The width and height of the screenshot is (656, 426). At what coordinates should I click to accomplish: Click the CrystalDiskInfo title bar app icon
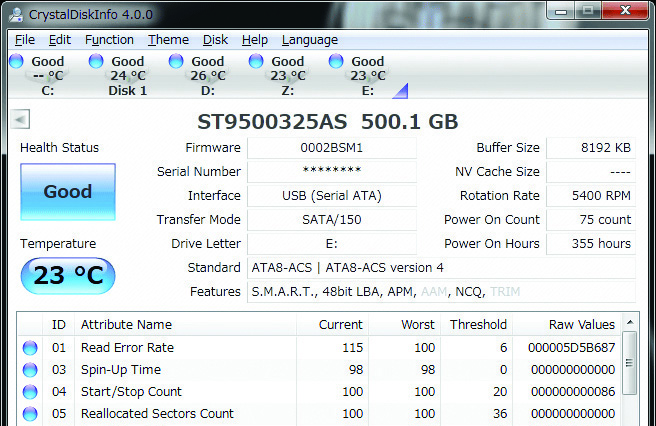coord(16,14)
